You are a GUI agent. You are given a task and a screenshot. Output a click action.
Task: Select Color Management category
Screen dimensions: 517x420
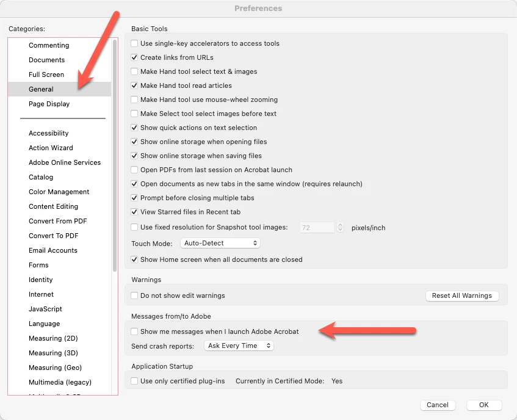[x=59, y=192]
